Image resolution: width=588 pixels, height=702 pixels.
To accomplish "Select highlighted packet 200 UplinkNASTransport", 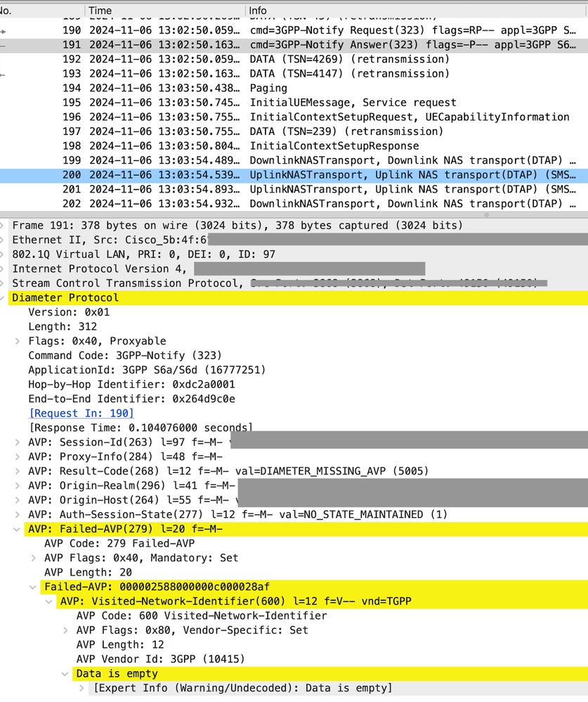I will pyautogui.click(x=294, y=175).
